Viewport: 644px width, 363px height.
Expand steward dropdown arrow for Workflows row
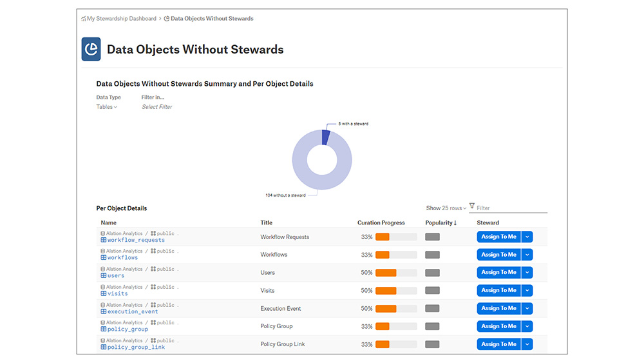pyautogui.click(x=527, y=255)
